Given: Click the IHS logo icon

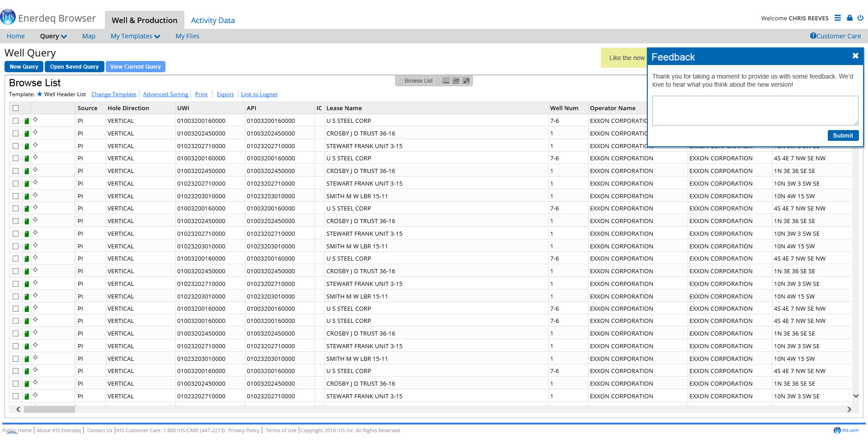Looking at the screenshot, I should pyautogui.click(x=8, y=17).
